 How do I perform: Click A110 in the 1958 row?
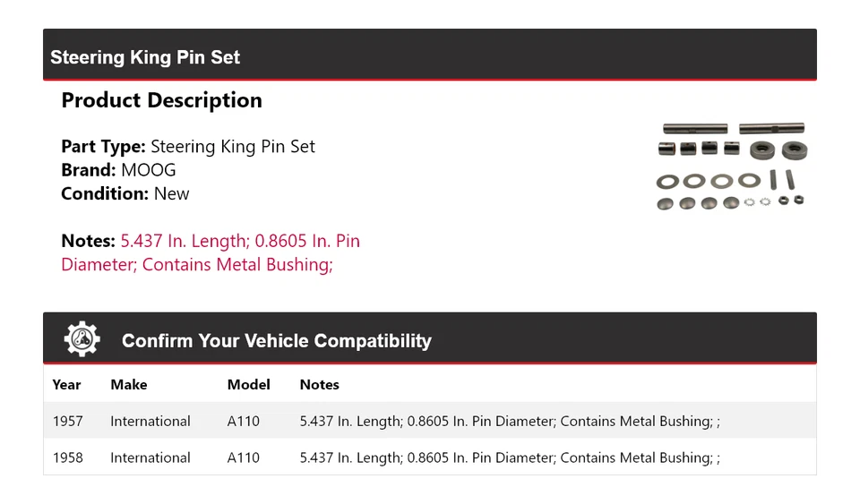click(244, 457)
